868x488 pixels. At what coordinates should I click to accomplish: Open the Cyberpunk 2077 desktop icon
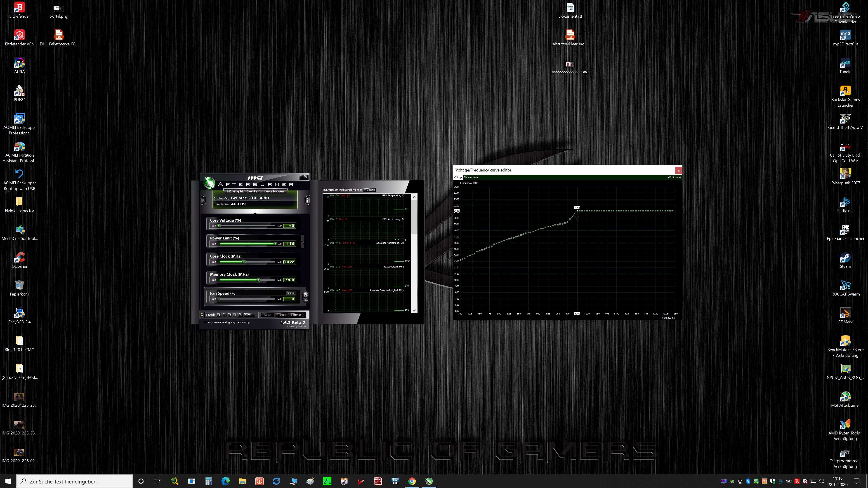[845, 177]
